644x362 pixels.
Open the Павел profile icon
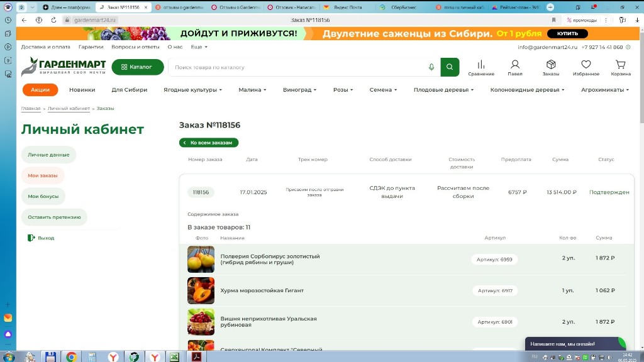(515, 68)
